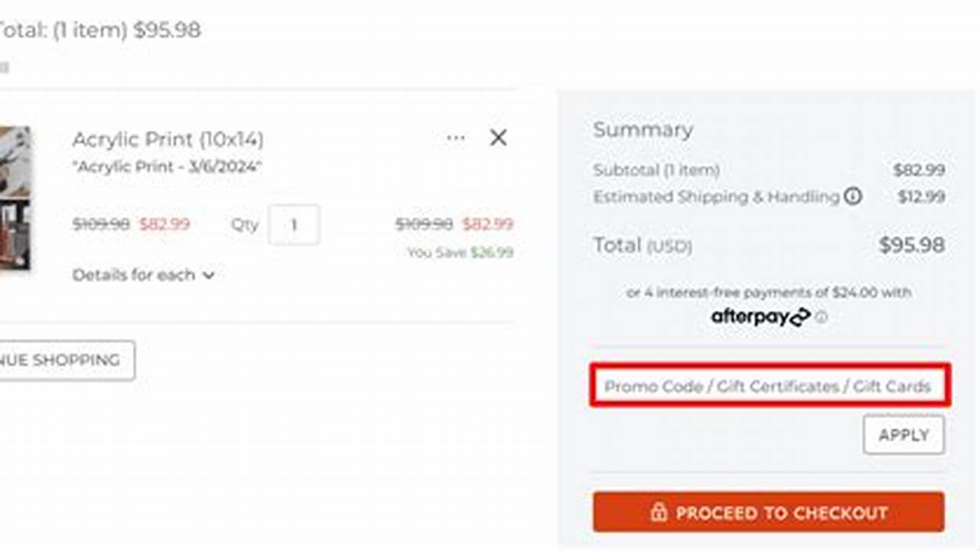Collapse the Details for each chevron
Screen dimensions: 980x551
207,275
